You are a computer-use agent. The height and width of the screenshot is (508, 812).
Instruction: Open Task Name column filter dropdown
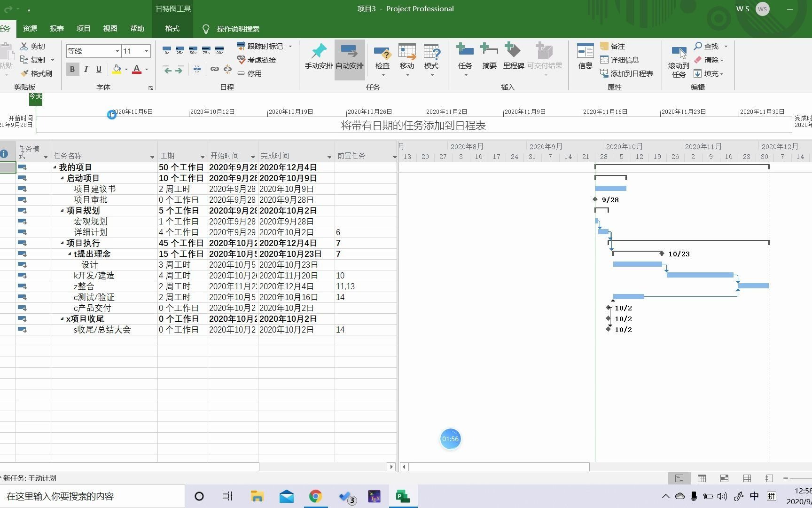click(x=152, y=157)
